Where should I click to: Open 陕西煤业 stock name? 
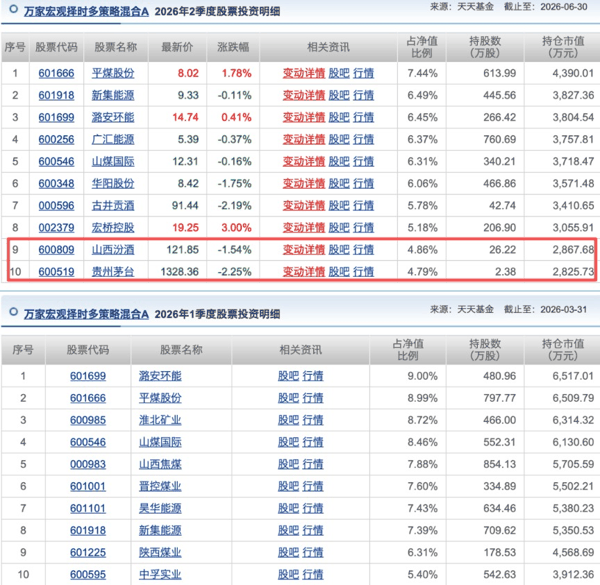[x=160, y=553]
